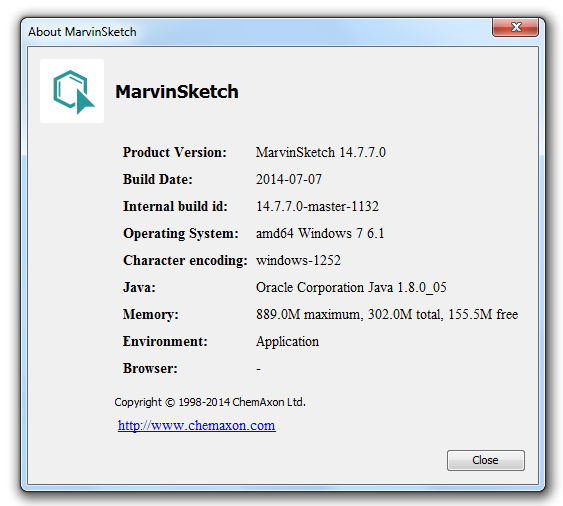Click the 'Browser:' label
This screenshot has width=563, height=506.
pyautogui.click(x=150, y=368)
